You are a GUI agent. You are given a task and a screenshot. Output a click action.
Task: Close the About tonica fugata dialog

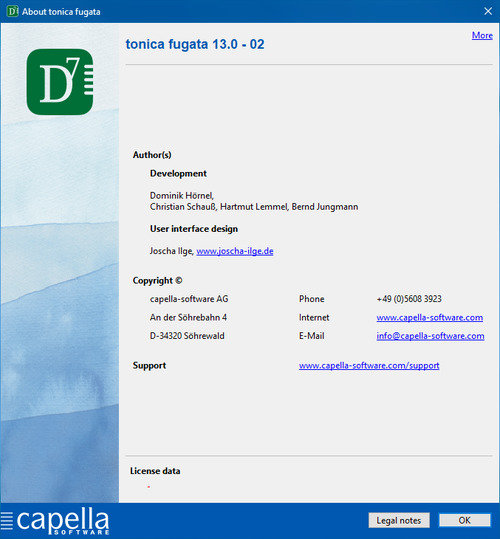488,11
